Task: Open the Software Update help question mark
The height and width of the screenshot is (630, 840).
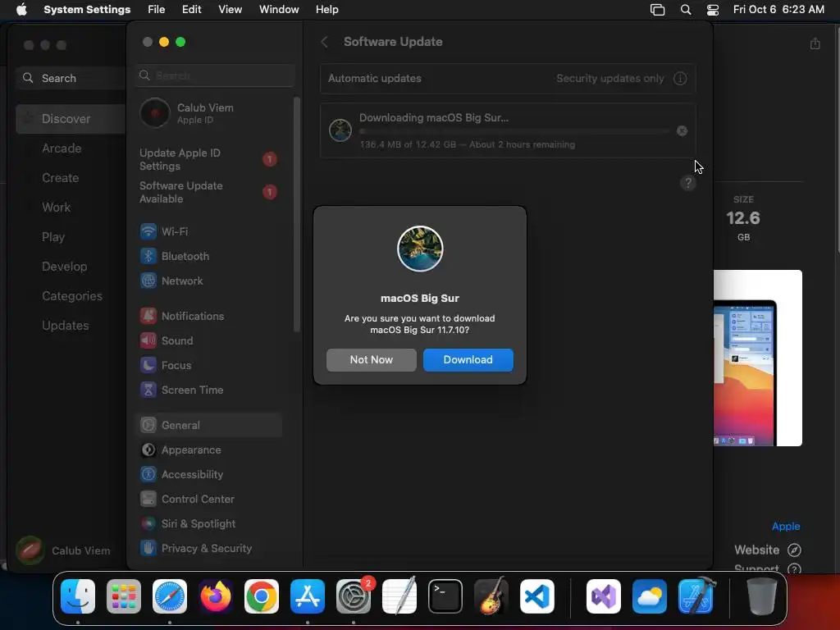Action: (x=688, y=183)
